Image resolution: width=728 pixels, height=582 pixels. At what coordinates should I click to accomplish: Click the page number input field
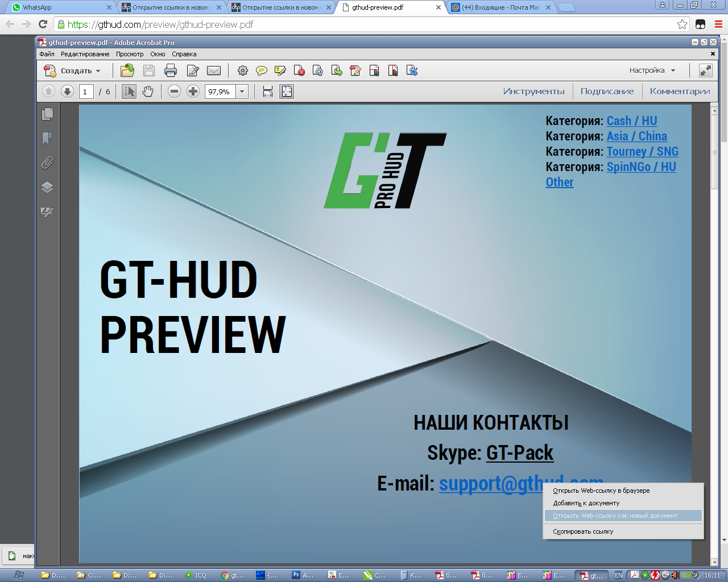click(86, 92)
